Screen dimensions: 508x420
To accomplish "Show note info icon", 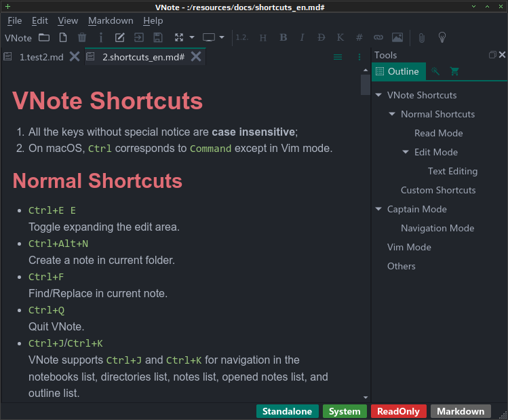I will (101, 37).
